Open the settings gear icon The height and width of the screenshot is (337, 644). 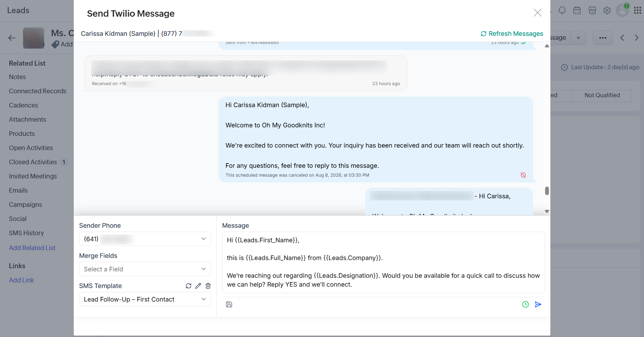(x=607, y=11)
